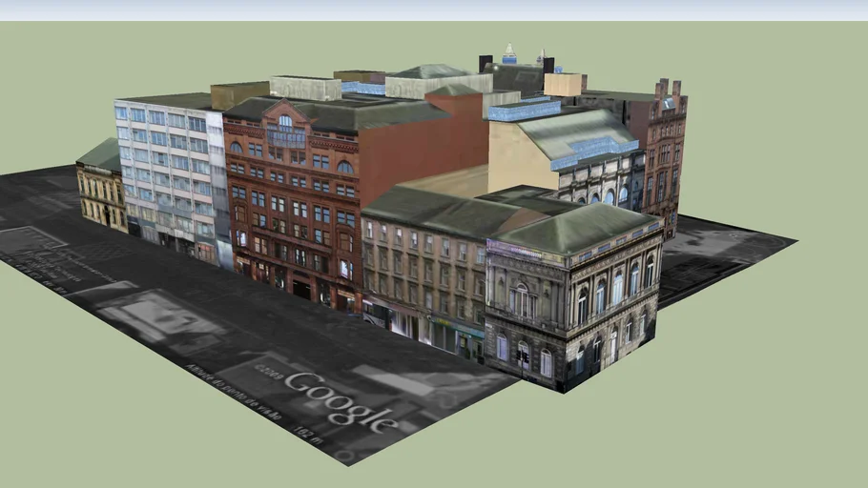Click the Google watermark on the ground

[341, 400]
